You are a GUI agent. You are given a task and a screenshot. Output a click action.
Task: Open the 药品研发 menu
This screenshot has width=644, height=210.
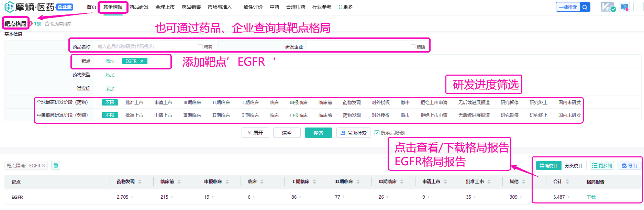(x=139, y=7)
